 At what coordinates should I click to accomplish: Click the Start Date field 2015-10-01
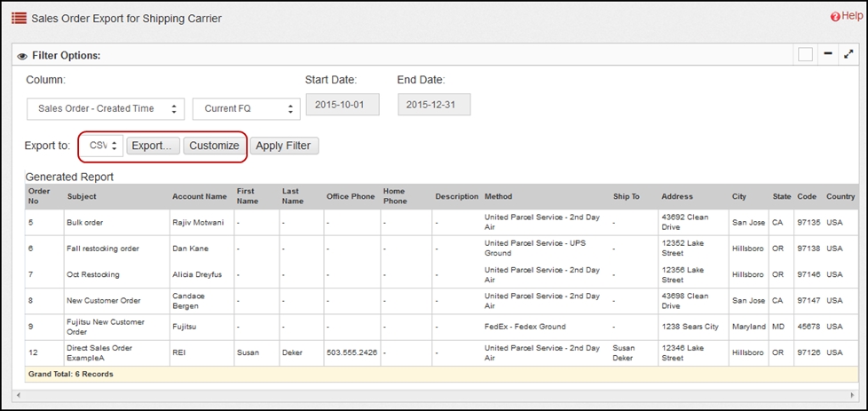coord(343,104)
